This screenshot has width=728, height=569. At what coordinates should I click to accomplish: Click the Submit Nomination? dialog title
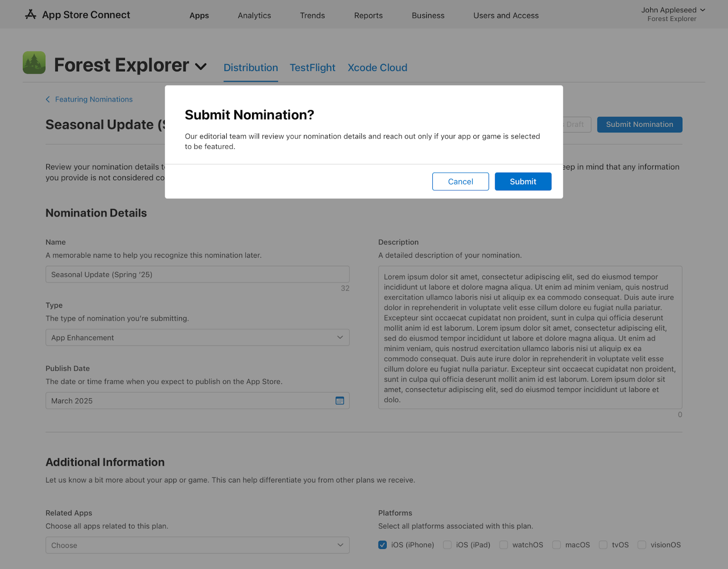click(249, 115)
